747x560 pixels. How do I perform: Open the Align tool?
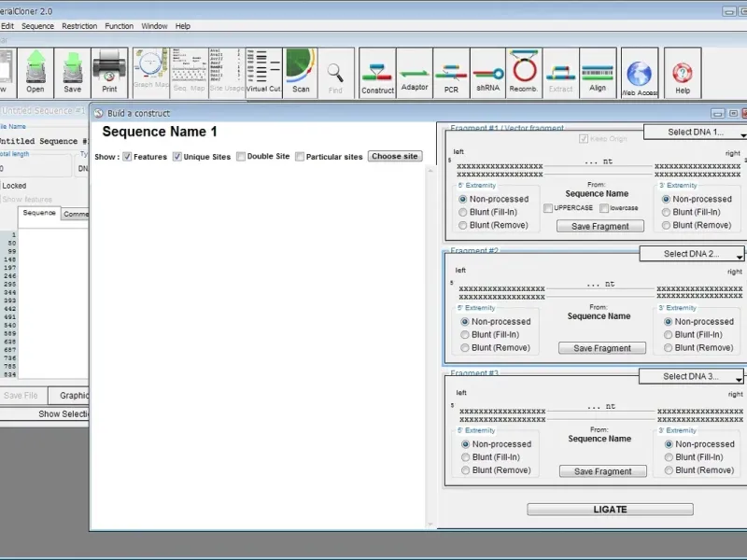click(x=598, y=73)
